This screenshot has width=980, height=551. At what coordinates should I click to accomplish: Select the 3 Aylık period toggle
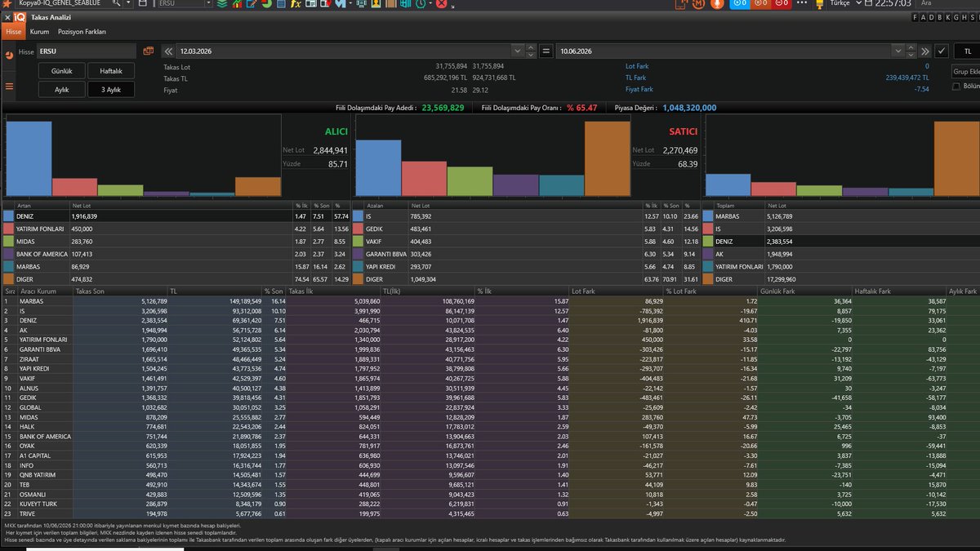111,90
